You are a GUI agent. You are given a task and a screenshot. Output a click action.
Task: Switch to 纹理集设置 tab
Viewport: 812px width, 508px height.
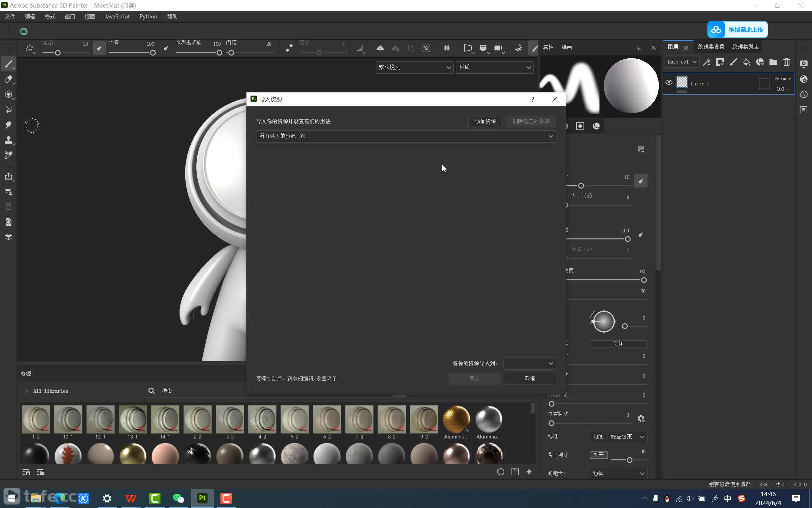(711, 47)
